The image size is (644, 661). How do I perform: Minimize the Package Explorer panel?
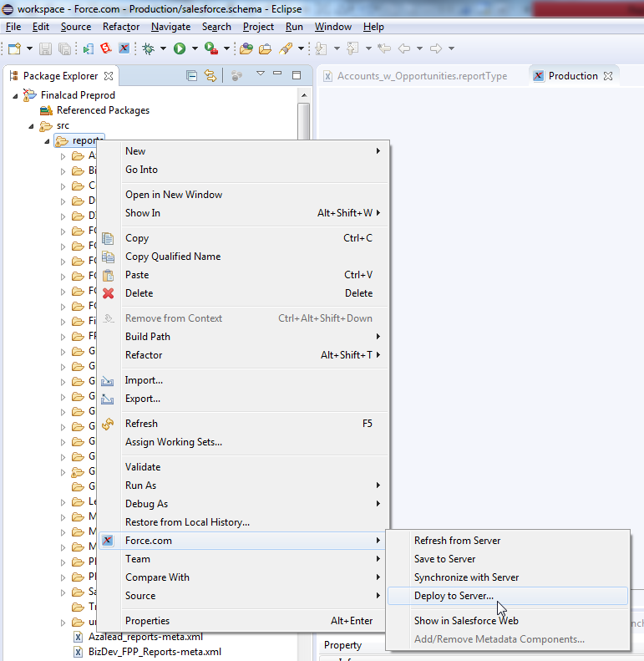pyautogui.click(x=276, y=75)
